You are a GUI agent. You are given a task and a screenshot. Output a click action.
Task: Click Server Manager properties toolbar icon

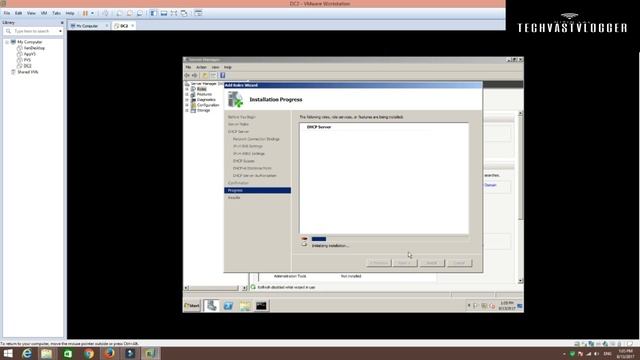tap(213, 76)
